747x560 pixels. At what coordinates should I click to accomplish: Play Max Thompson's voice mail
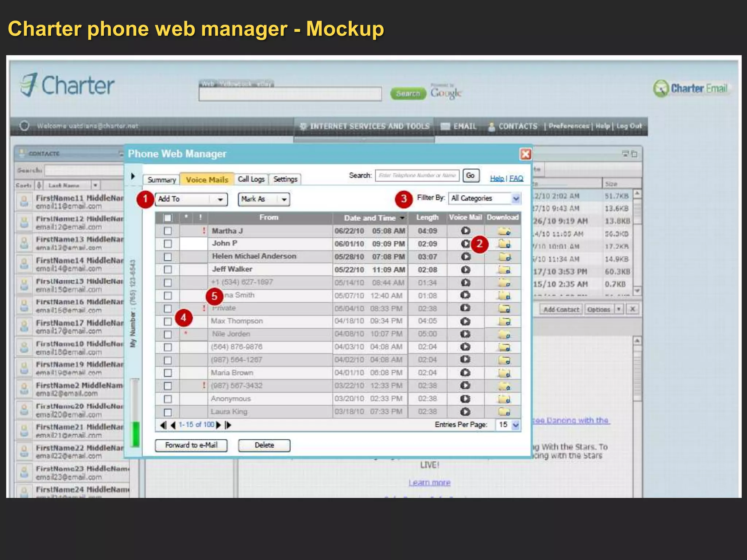click(465, 322)
